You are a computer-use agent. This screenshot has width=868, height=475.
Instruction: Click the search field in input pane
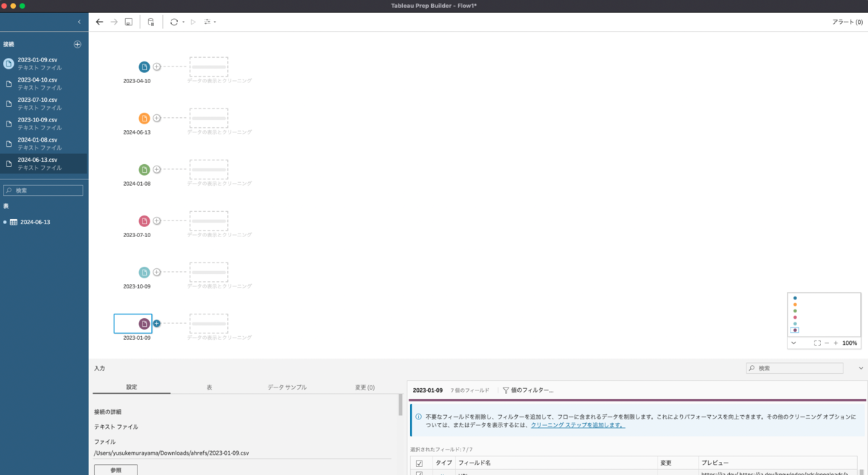[794, 368]
